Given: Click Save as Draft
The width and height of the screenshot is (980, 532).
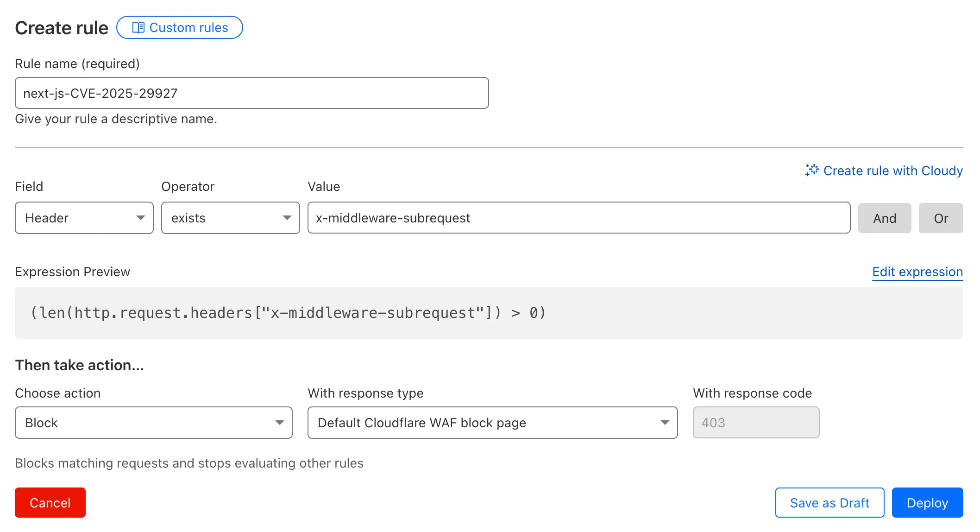Looking at the screenshot, I should [x=829, y=502].
